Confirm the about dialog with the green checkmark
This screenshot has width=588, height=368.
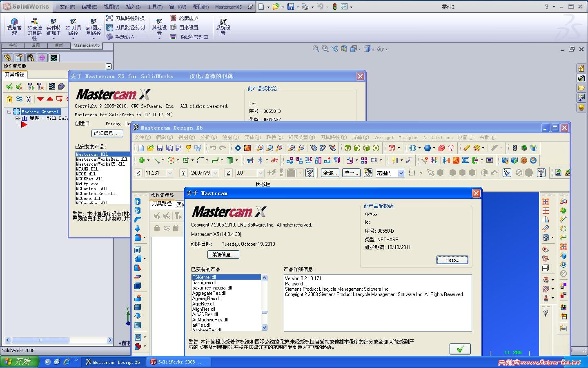(460, 349)
